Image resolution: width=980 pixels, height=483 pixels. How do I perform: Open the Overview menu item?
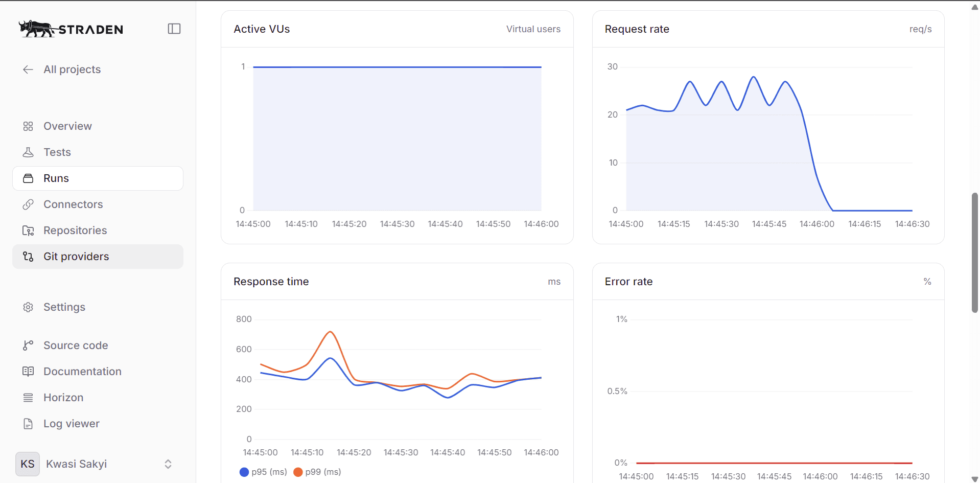pos(98,126)
